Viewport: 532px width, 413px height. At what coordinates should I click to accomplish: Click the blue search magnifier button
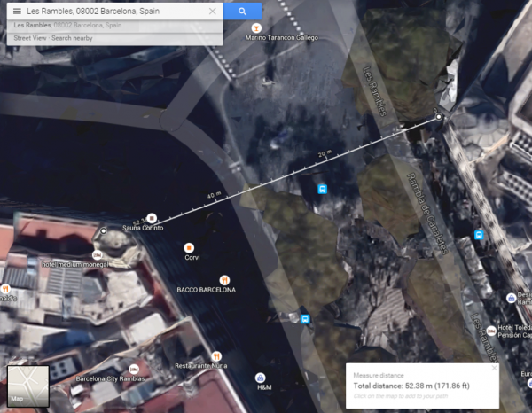click(242, 12)
